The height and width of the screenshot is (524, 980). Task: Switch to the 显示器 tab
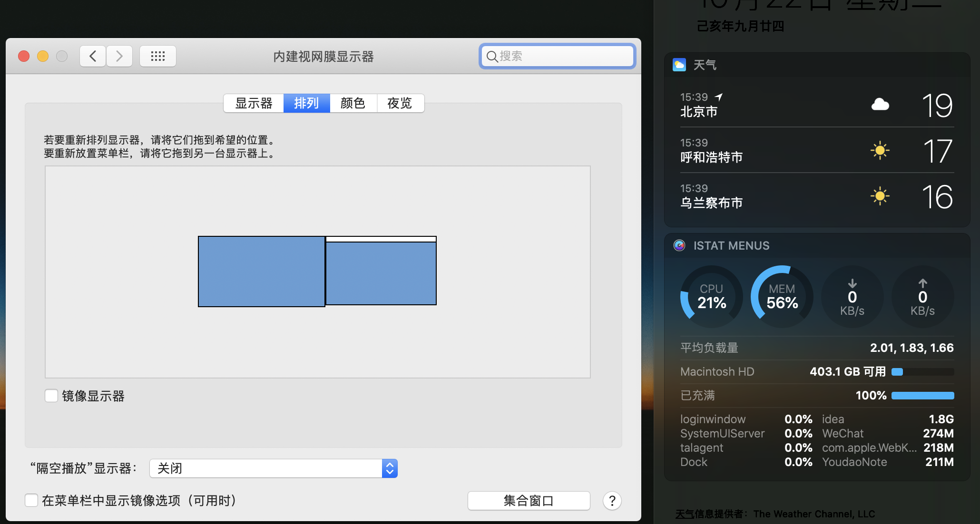coord(254,103)
